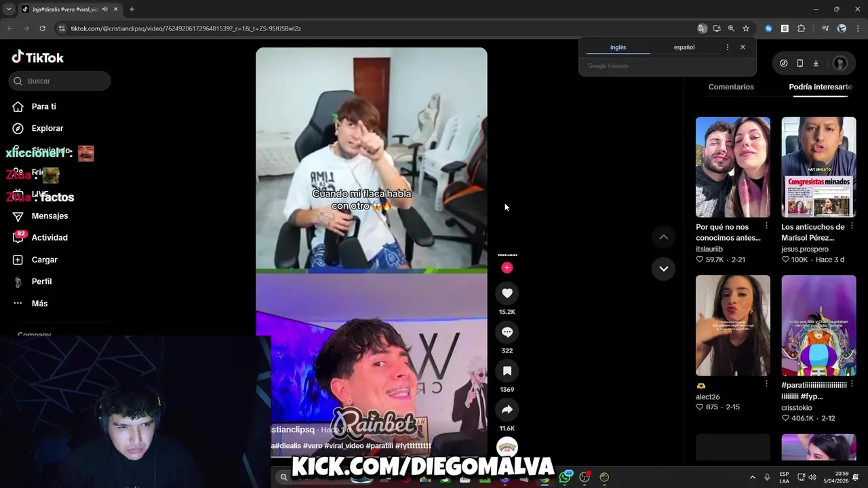
Task: Visit the alect26 profile link
Action: click(708, 397)
